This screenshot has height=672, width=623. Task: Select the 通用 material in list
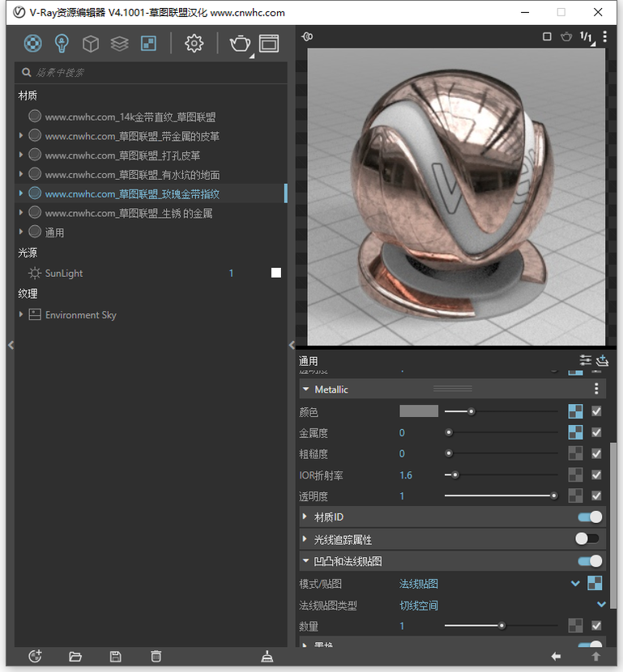click(54, 232)
